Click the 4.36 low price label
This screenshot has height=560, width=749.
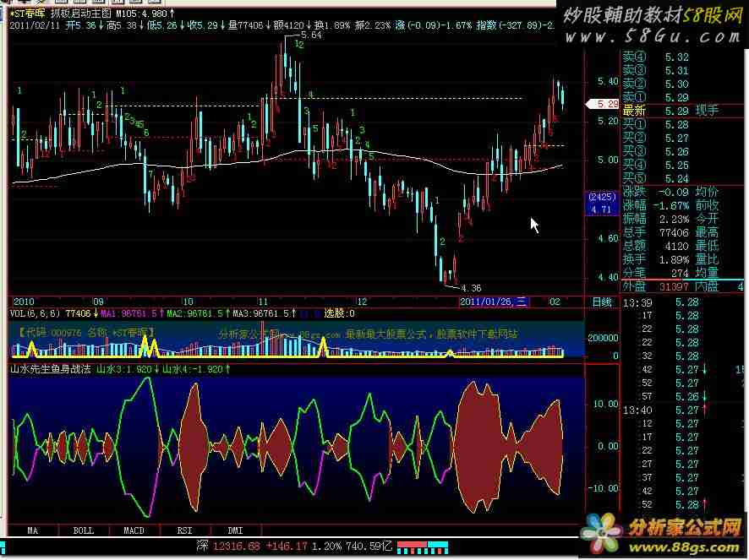click(470, 288)
